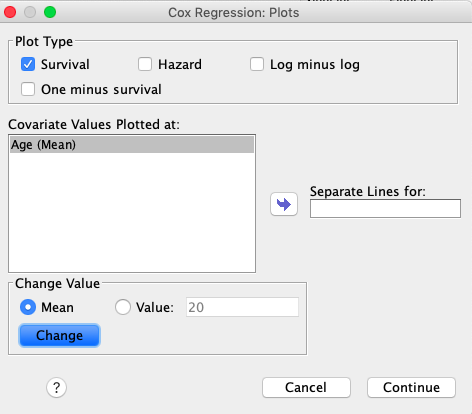Check the One minus survival option
472x414 pixels.
coord(28,89)
